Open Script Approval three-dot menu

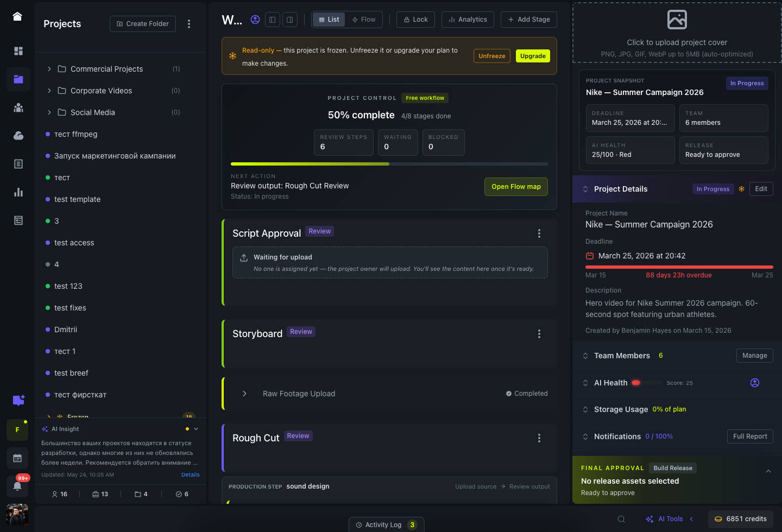[539, 233]
